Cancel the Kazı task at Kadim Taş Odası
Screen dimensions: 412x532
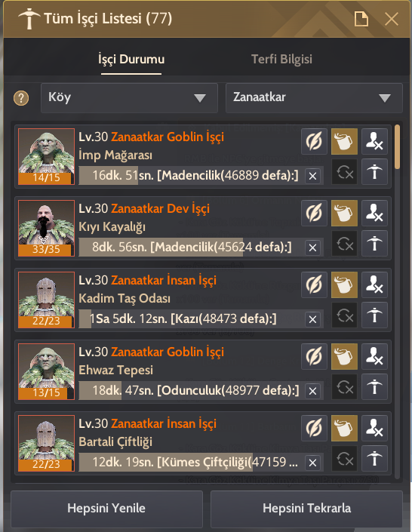(312, 319)
